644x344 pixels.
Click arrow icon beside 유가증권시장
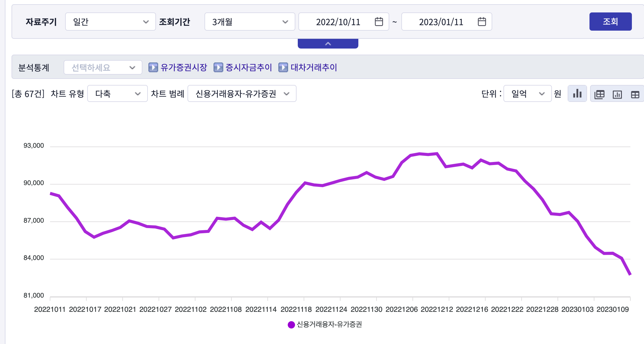click(x=153, y=67)
